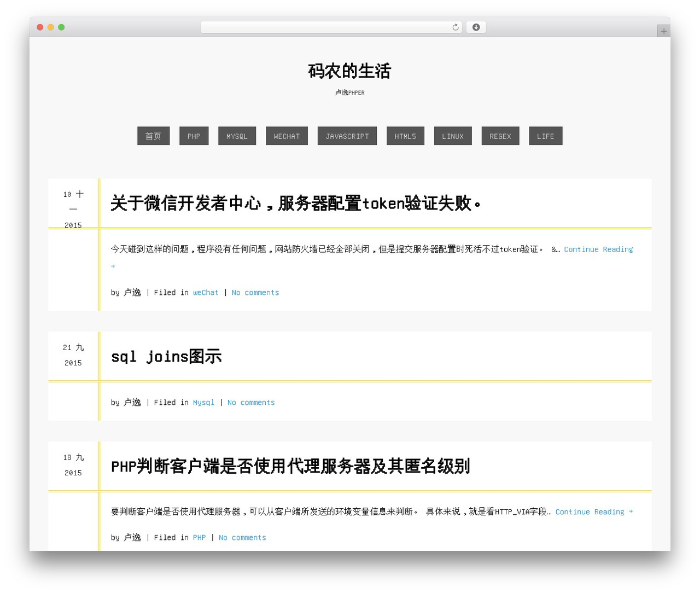700x593 pixels.
Task: View comments of the weChat token post
Action: pos(255,293)
